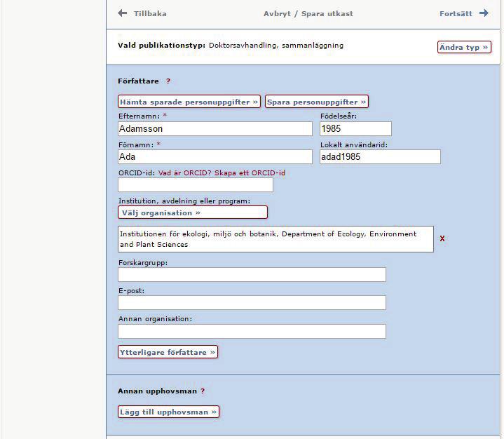Add another author via Ytterligare författare
Viewport: 504px width, 439px height.
pos(168,352)
